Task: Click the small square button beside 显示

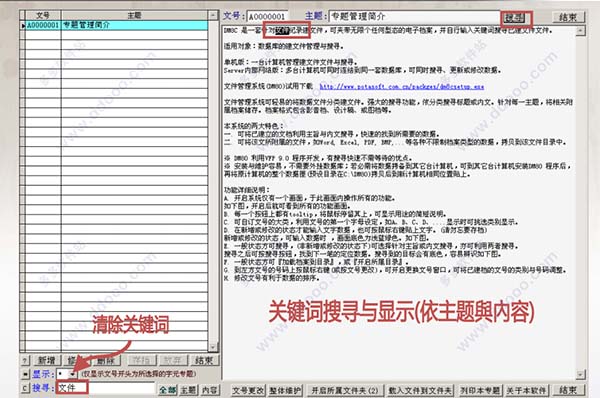Action: (x=25, y=374)
